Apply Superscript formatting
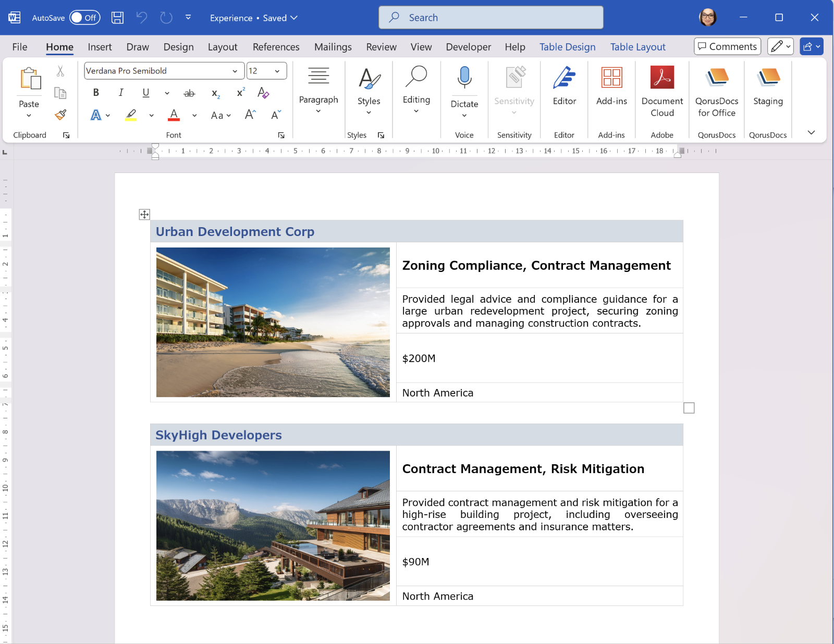834x644 pixels. click(240, 93)
